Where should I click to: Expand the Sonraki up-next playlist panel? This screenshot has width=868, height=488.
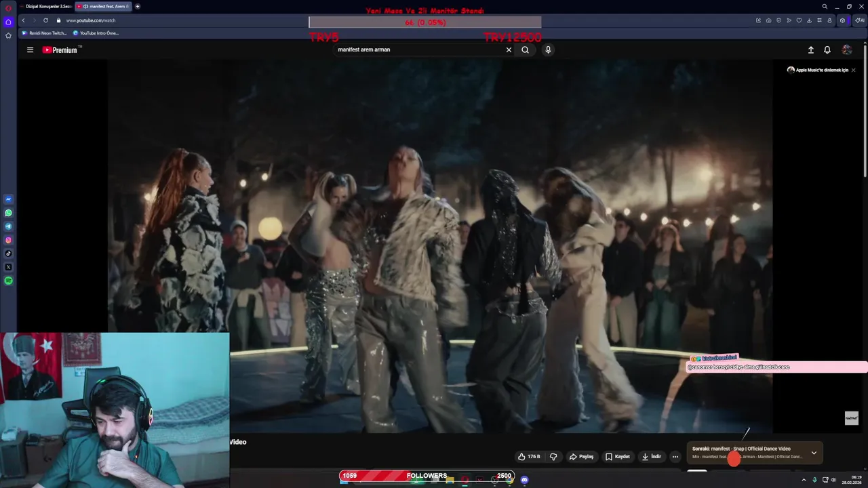click(x=814, y=453)
